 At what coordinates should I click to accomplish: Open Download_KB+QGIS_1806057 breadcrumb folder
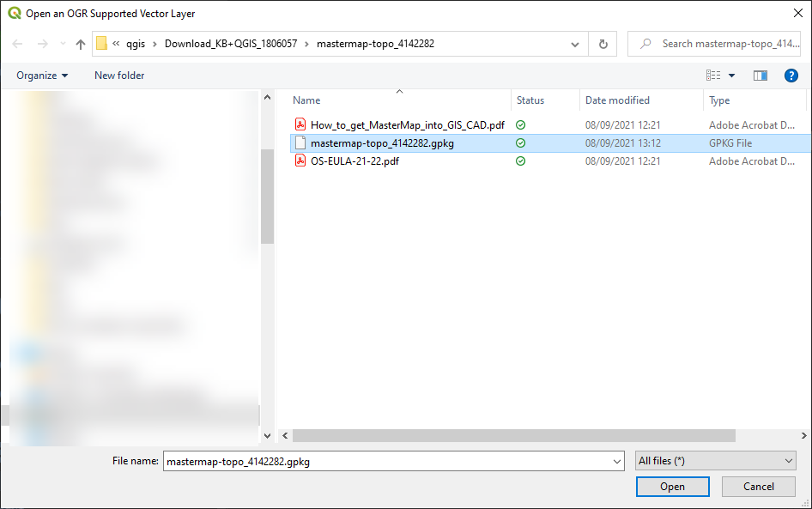(231, 44)
